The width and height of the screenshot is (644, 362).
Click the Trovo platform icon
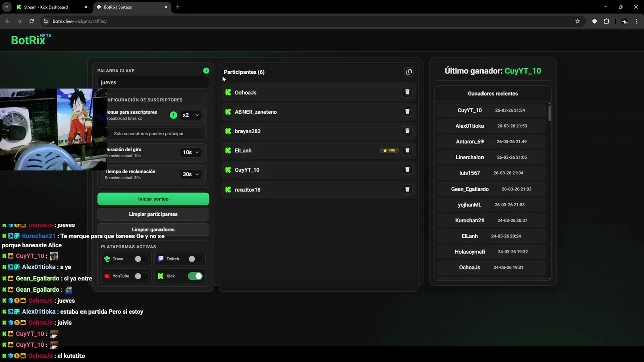coord(107,259)
